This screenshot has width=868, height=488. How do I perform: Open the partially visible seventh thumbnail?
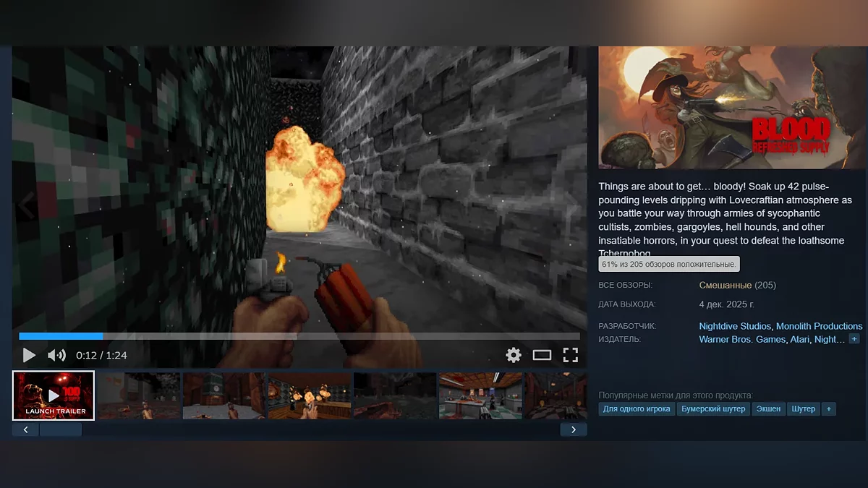point(556,395)
